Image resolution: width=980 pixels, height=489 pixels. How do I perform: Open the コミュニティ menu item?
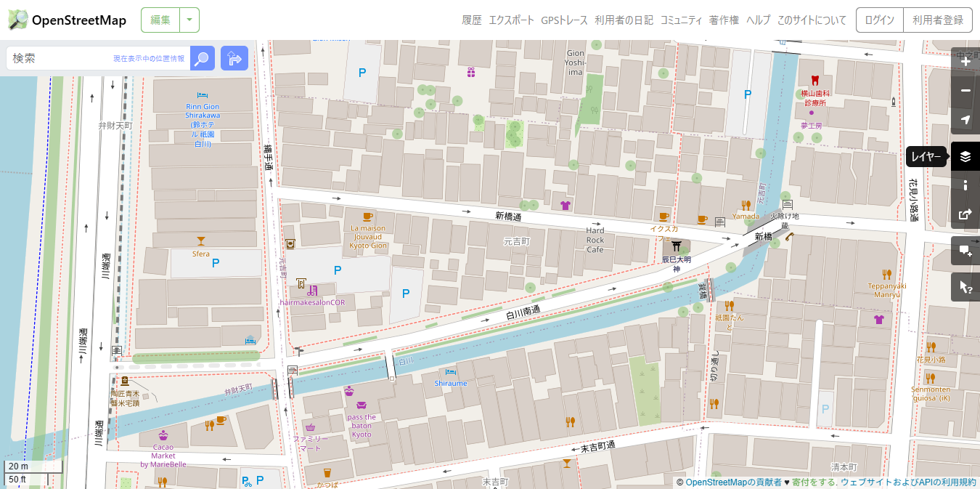click(681, 20)
